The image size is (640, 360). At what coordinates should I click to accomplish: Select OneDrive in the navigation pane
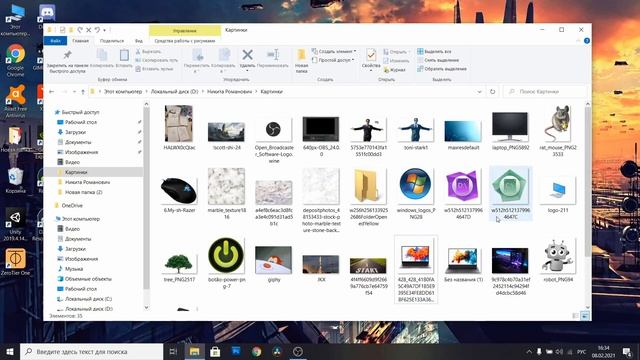(69, 206)
